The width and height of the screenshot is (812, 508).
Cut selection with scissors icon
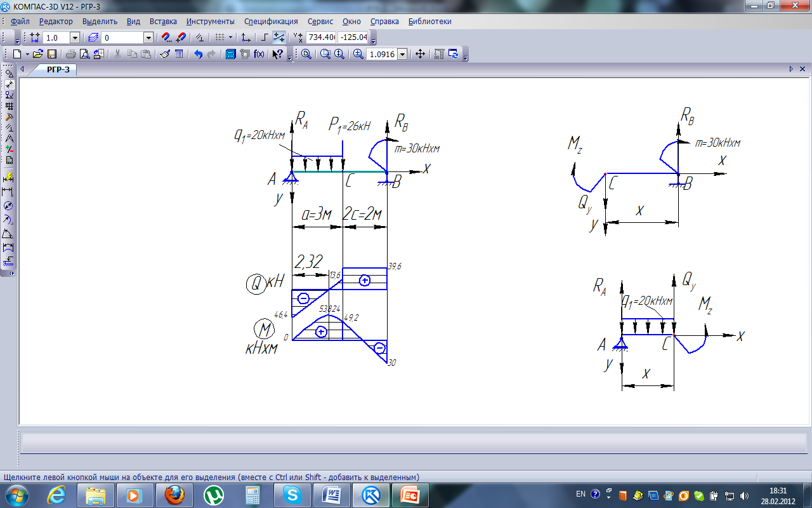pos(117,55)
